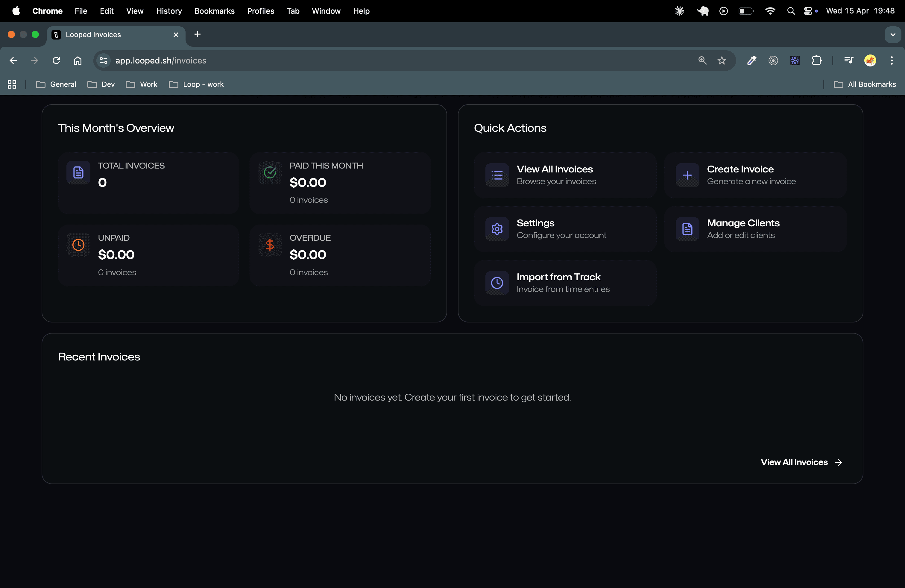Screen dimensions: 905x588
Task: Open the zoom magnifier in the address bar
Action: point(702,60)
